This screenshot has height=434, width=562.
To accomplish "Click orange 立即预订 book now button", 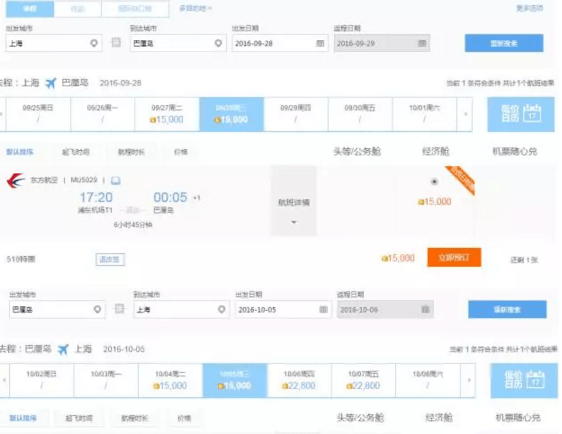I will tap(454, 257).
